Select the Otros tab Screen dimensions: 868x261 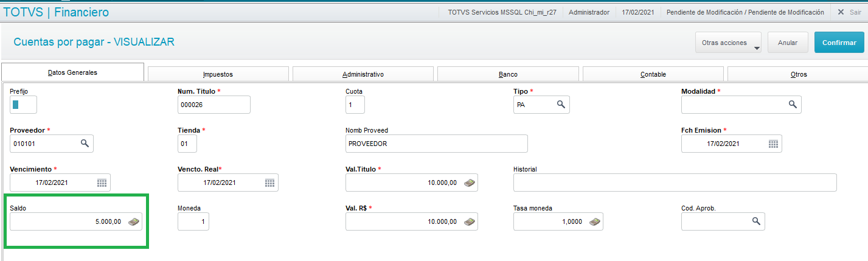(x=798, y=74)
